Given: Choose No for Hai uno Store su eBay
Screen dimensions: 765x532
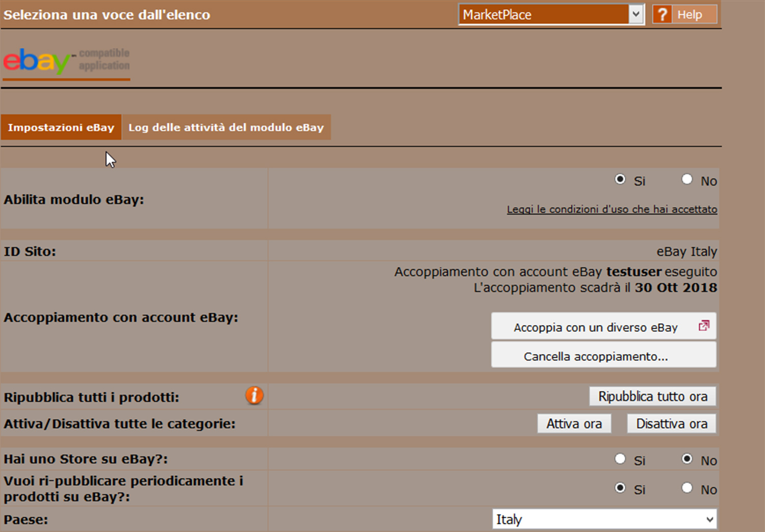Looking at the screenshot, I should 687,459.
